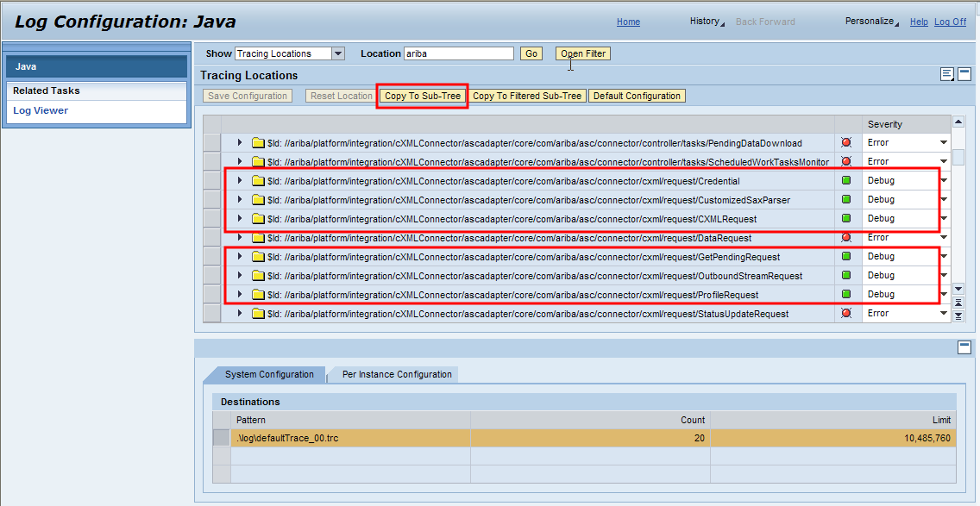The width and height of the screenshot is (980, 506).
Task: Open the Severity dropdown for StatusUpdateRequest
Action: (942, 313)
